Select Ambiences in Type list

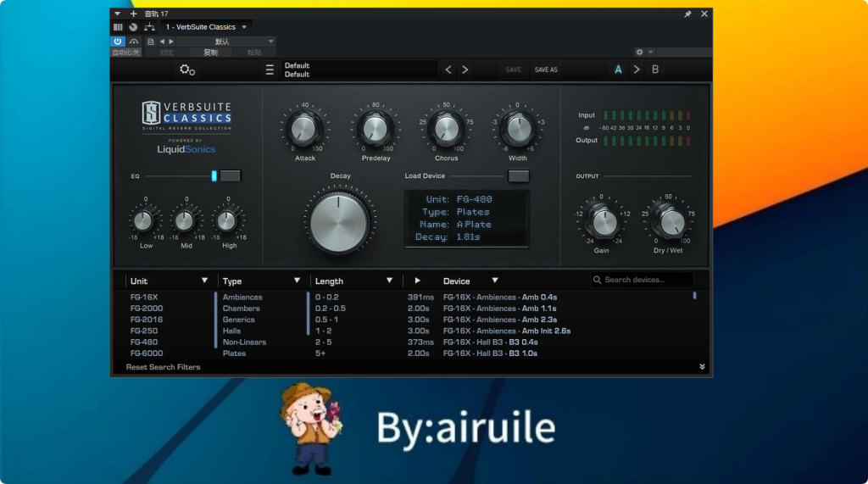click(x=242, y=298)
